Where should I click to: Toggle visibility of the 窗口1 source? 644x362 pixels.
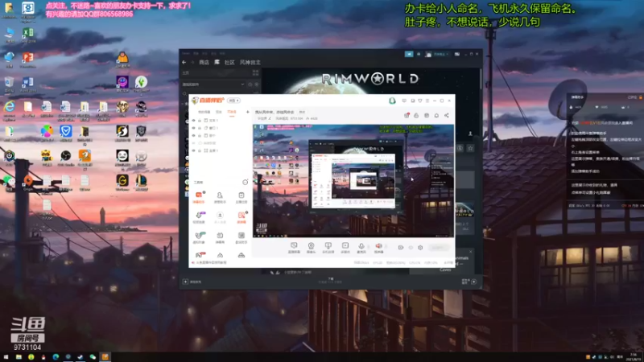[x=194, y=128]
